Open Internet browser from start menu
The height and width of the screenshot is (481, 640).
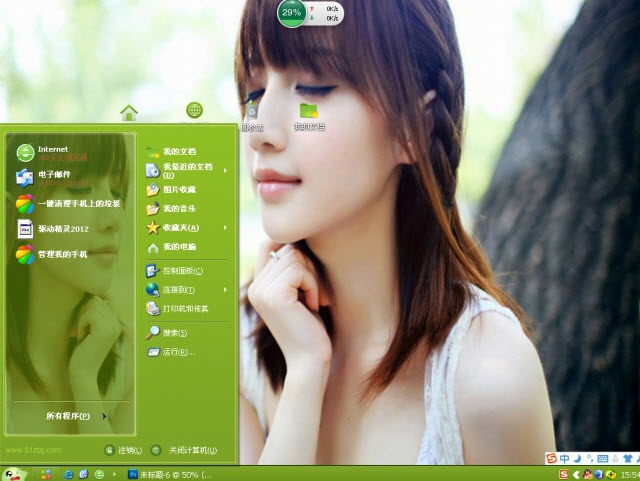pyautogui.click(x=55, y=152)
